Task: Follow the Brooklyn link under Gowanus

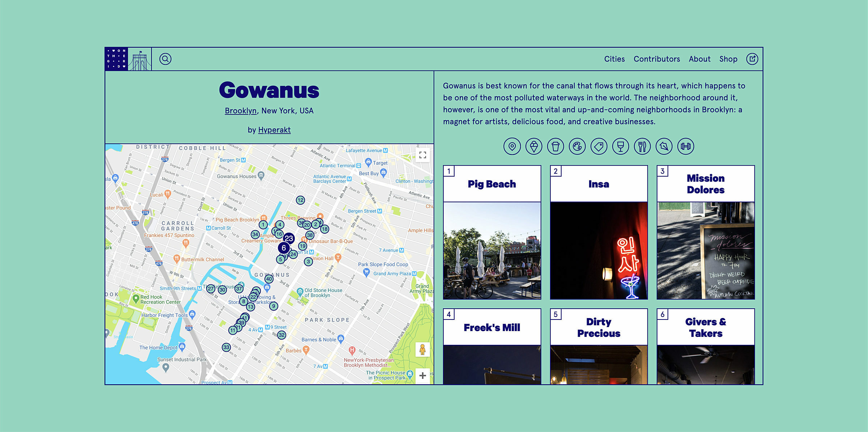Action: click(241, 111)
